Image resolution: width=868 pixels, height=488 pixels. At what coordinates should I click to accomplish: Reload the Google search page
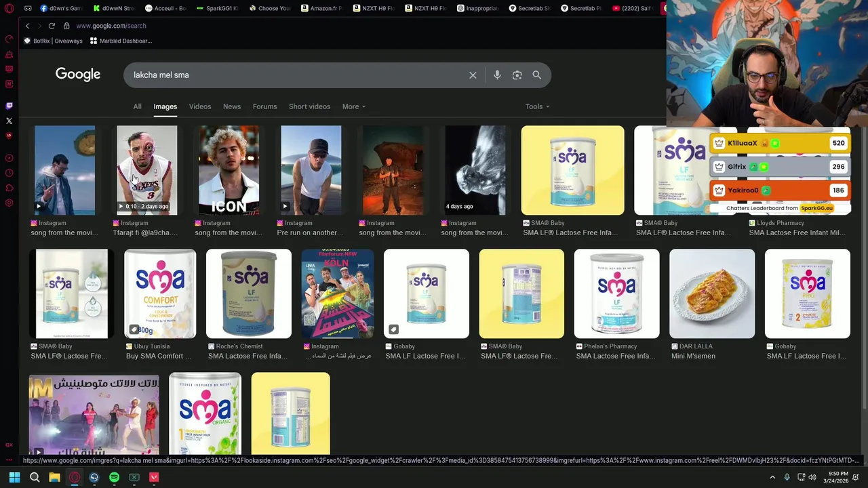point(52,26)
